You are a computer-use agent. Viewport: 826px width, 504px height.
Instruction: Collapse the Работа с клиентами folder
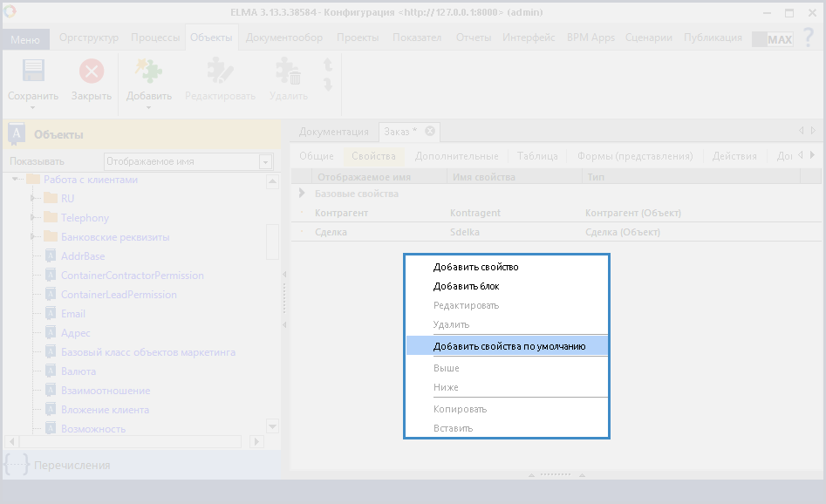coord(16,180)
